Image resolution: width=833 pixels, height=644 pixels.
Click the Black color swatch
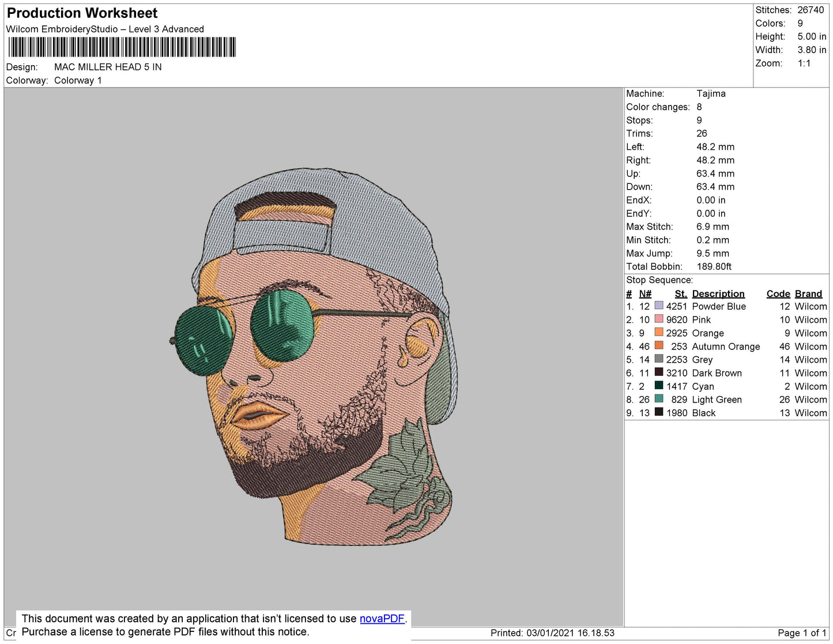coord(659,412)
